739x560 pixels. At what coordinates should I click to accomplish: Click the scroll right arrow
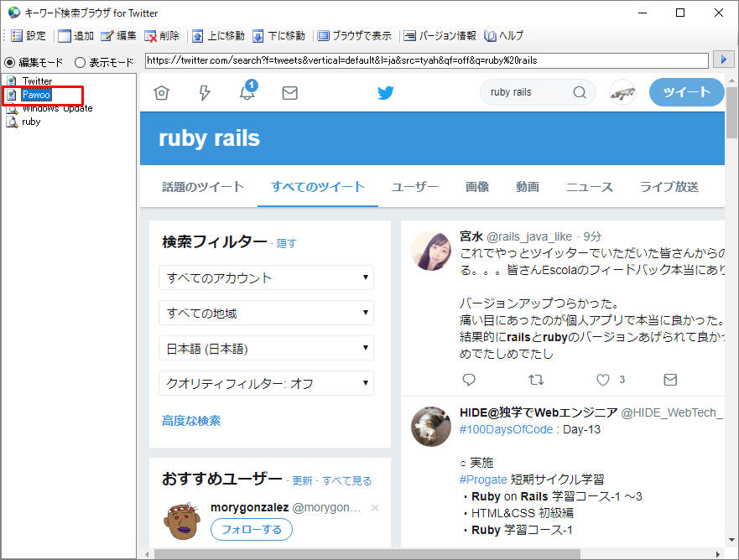point(717,554)
